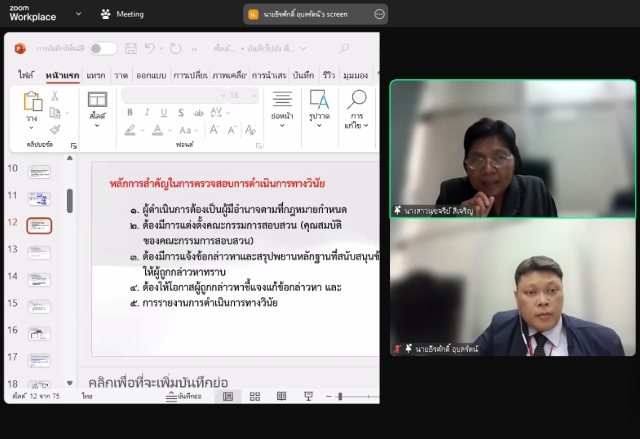This screenshot has width=640, height=439.
Task: Click the Meeting icon in Zoom
Action: click(106, 14)
